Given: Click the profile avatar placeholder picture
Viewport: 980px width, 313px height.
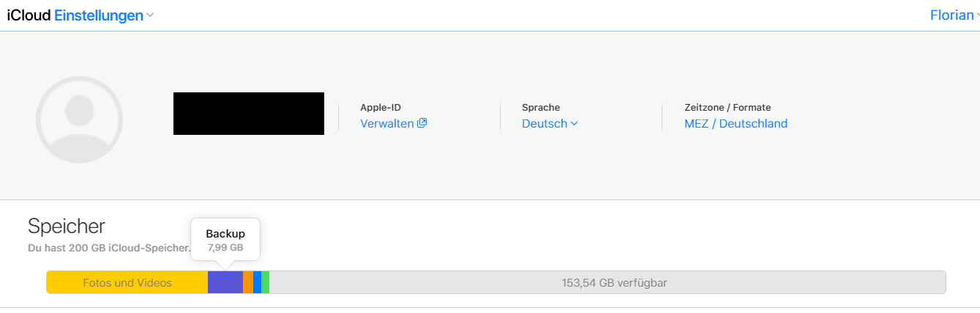Looking at the screenshot, I should pos(79,119).
